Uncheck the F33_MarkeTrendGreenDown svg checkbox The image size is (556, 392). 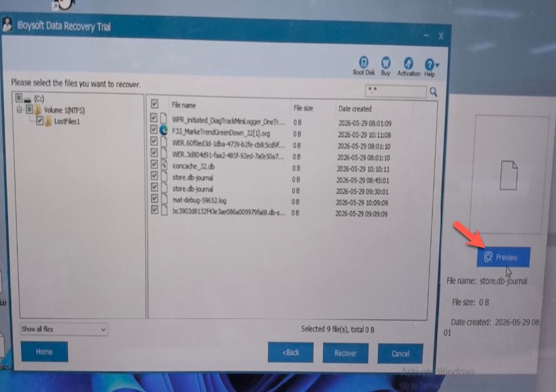[x=154, y=129]
